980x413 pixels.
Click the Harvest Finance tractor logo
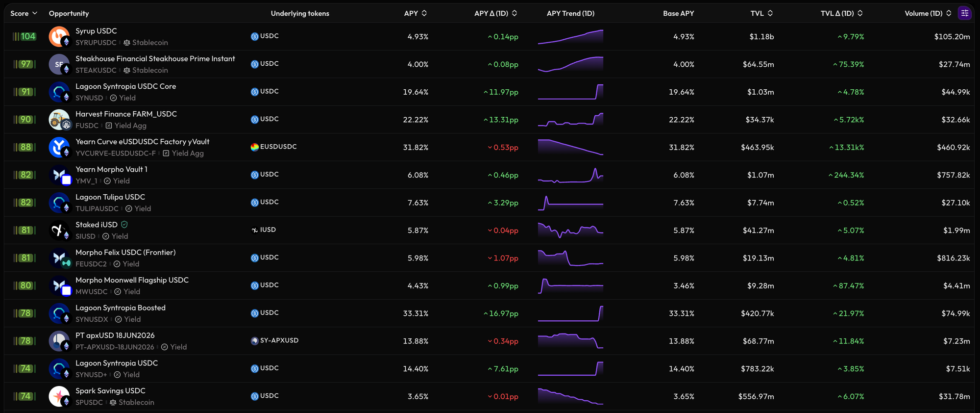[59, 120]
